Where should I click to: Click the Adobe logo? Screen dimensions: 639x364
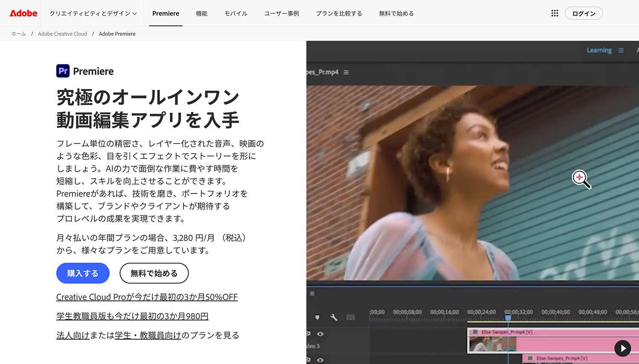[x=24, y=13]
